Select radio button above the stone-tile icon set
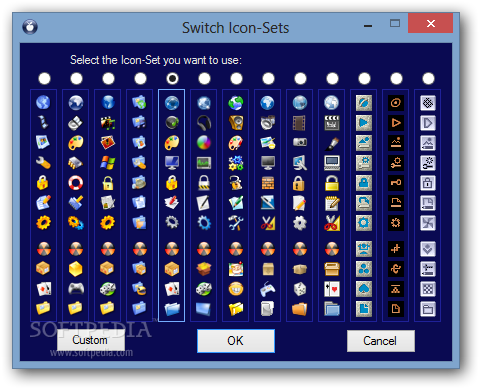This screenshot has height=389, width=480. [364, 79]
